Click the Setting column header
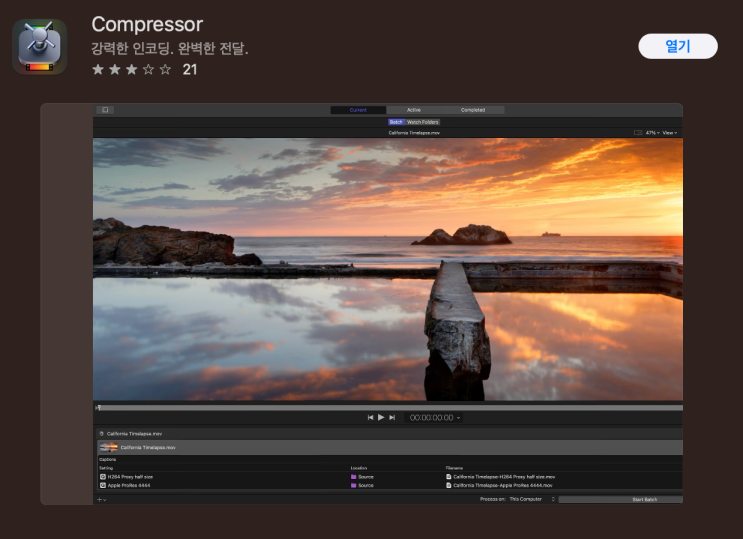 pyautogui.click(x=106, y=468)
